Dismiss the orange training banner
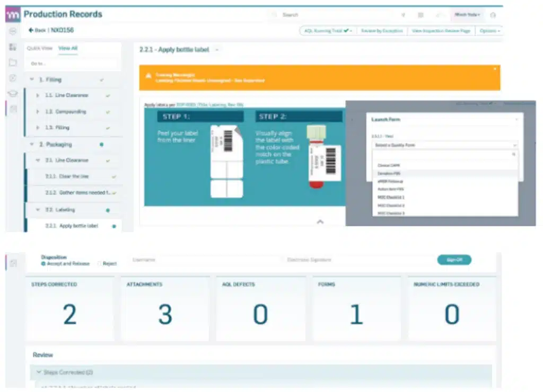The height and width of the screenshot is (392, 543). tap(495, 69)
